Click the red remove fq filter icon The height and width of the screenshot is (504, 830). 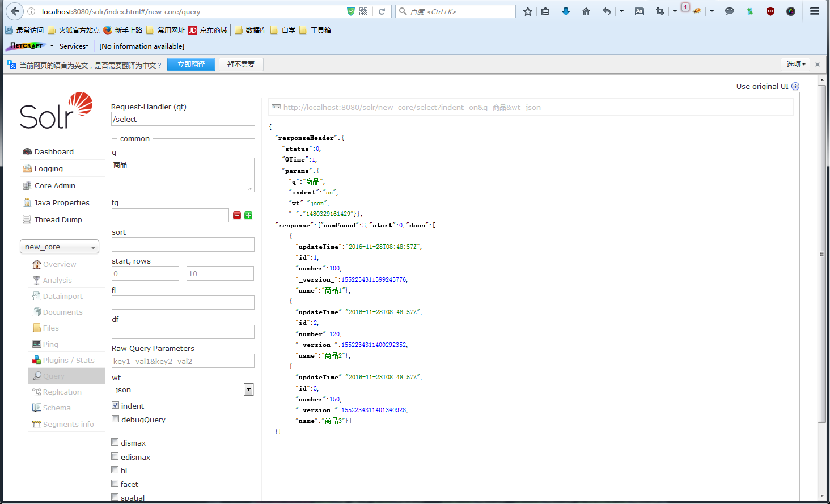[x=237, y=215]
